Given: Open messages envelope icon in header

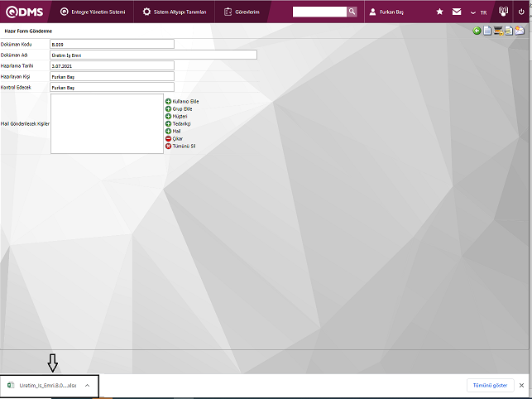Looking at the screenshot, I should pos(457,12).
